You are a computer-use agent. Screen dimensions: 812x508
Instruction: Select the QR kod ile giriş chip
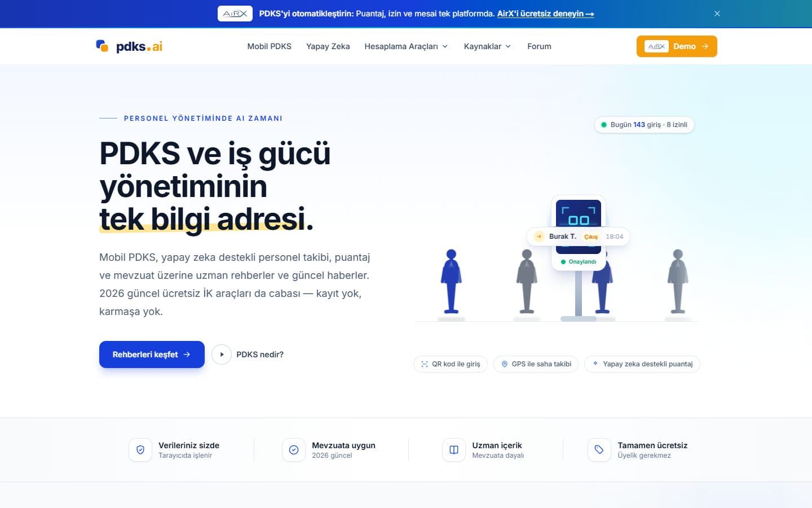(450, 364)
